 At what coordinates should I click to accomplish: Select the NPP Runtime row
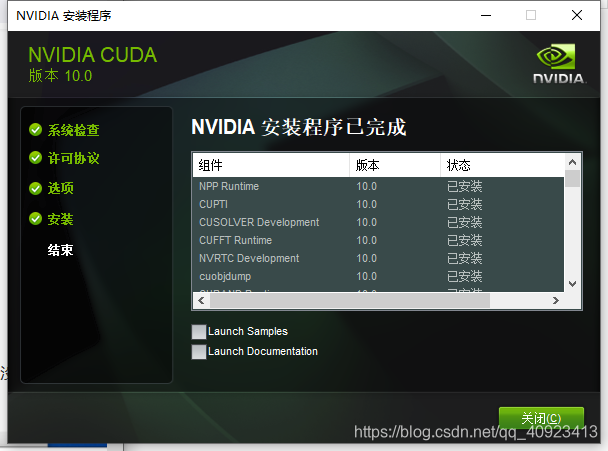point(378,187)
